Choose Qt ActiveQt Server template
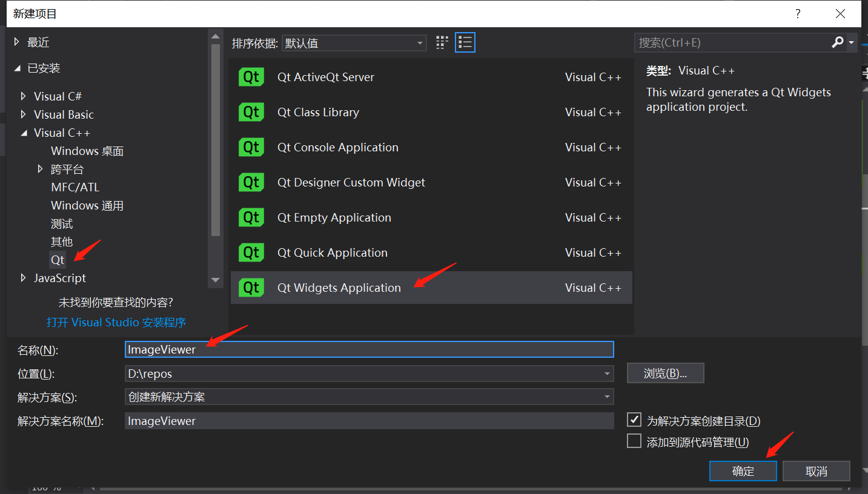 (x=431, y=77)
